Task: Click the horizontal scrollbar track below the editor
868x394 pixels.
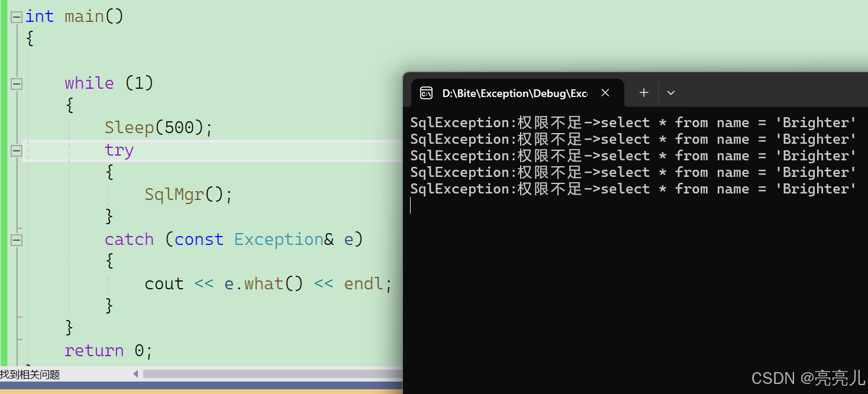Action: tap(266, 374)
